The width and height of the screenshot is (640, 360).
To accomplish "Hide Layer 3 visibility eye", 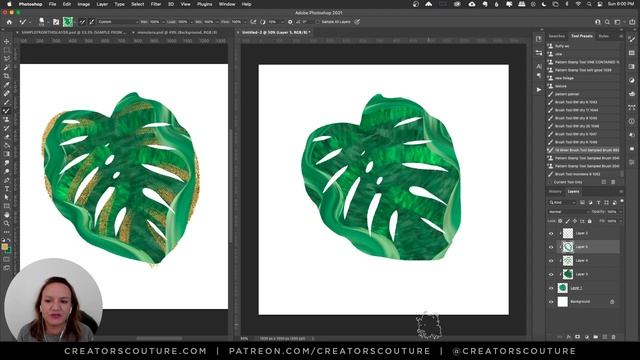I will pyautogui.click(x=551, y=274).
